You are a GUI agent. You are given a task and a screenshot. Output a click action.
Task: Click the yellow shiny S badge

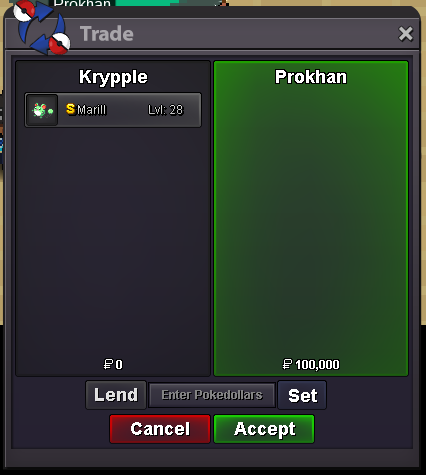tap(70, 109)
